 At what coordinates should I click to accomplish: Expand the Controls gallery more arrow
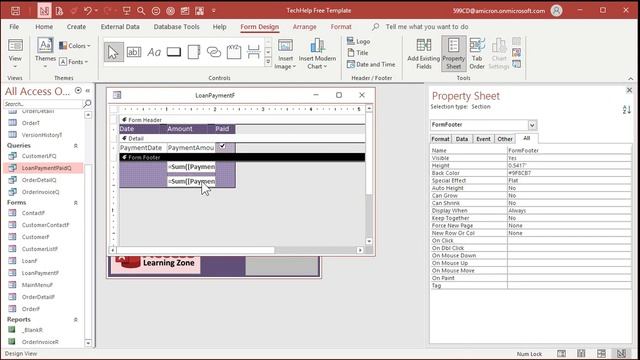(x=268, y=62)
